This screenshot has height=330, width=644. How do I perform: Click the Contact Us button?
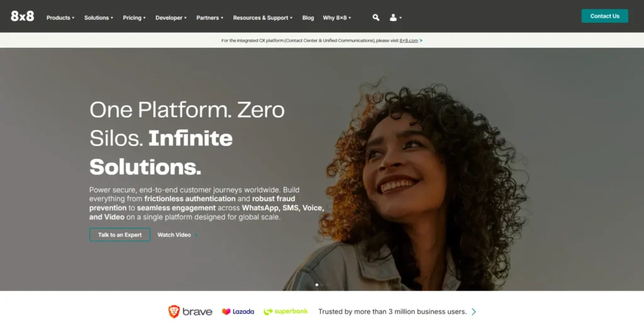[604, 16]
